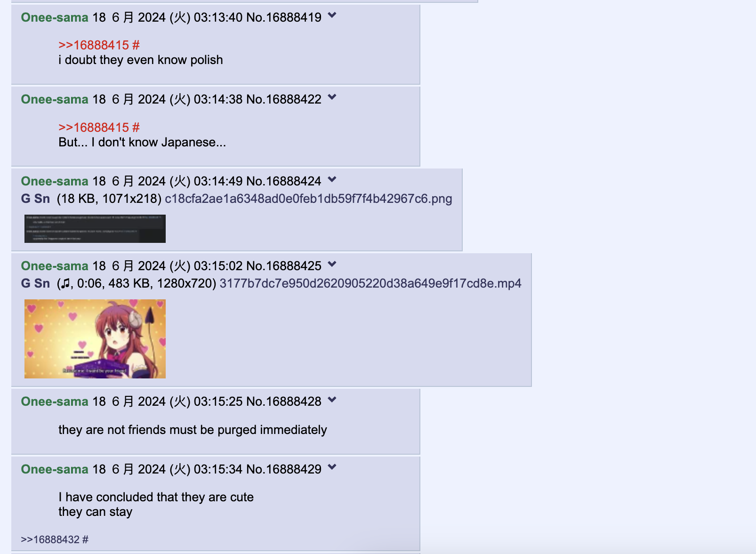Open post menu chevron on No.16888424
This screenshot has width=756, height=554.
332,179
